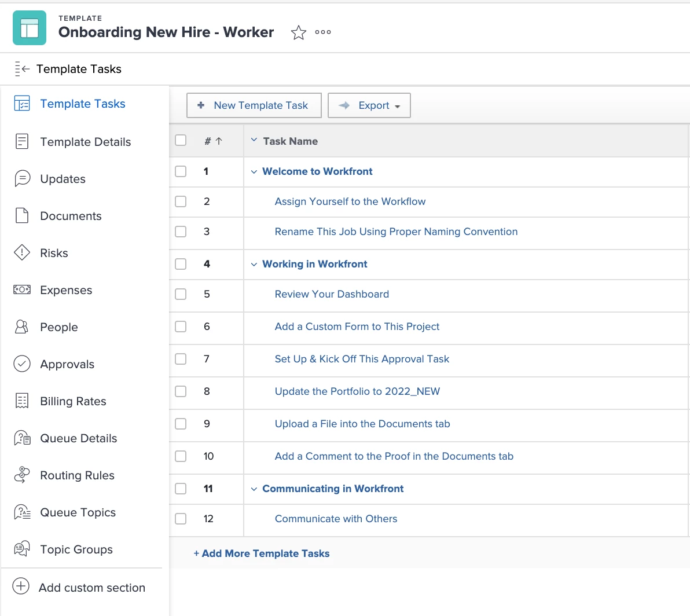Check the box for Upload a File row

click(x=181, y=424)
